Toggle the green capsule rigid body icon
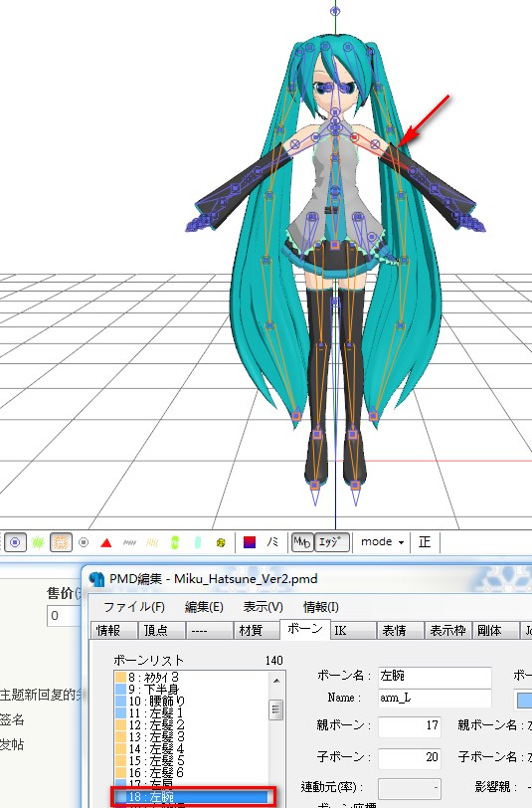Screen dimensions: 532x808 pyautogui.click(x=175, y=542)
